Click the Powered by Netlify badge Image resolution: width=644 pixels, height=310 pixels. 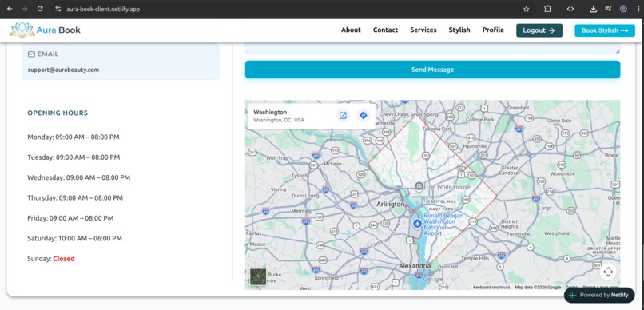click(599, 295)
